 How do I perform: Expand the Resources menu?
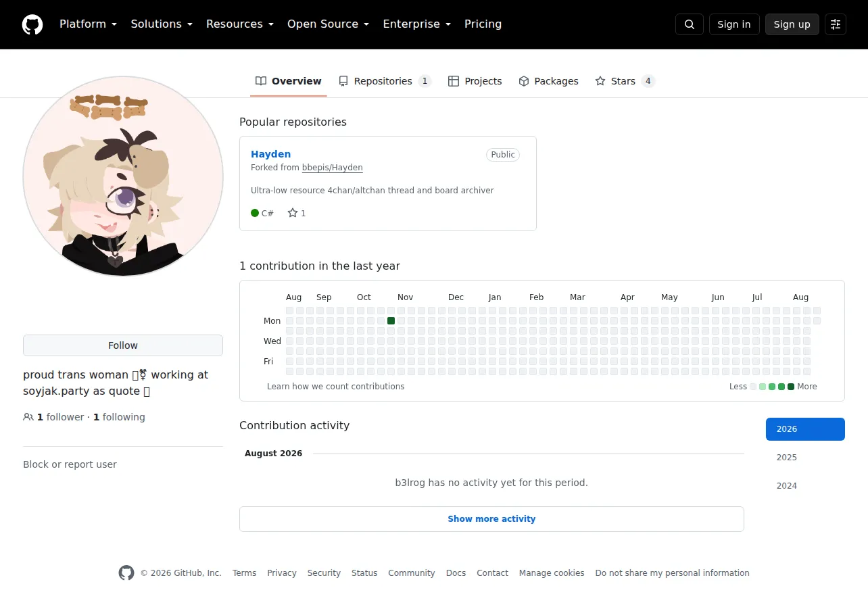(x=240, y=24)
